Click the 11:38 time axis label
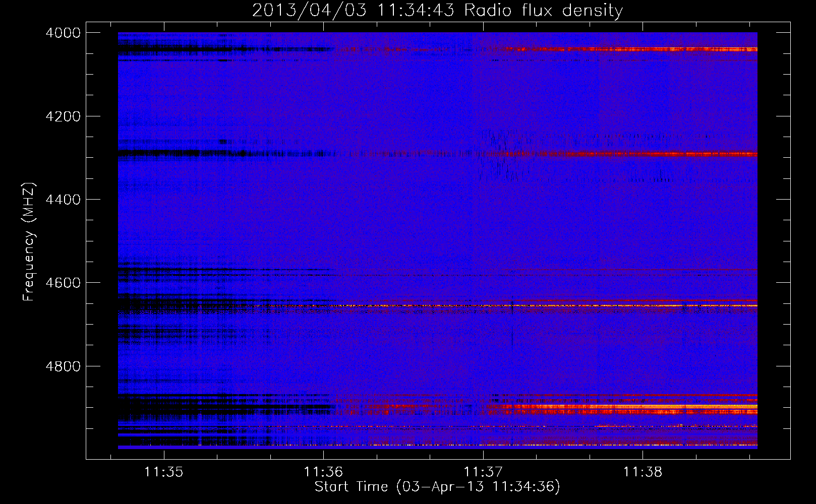Screen dimensions: 816x504 tap(643, 472)
